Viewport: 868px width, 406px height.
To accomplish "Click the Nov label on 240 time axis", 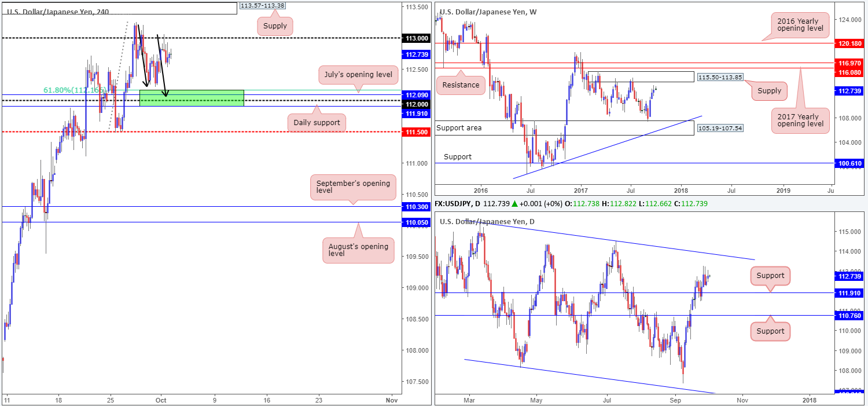I will point(391,400).
